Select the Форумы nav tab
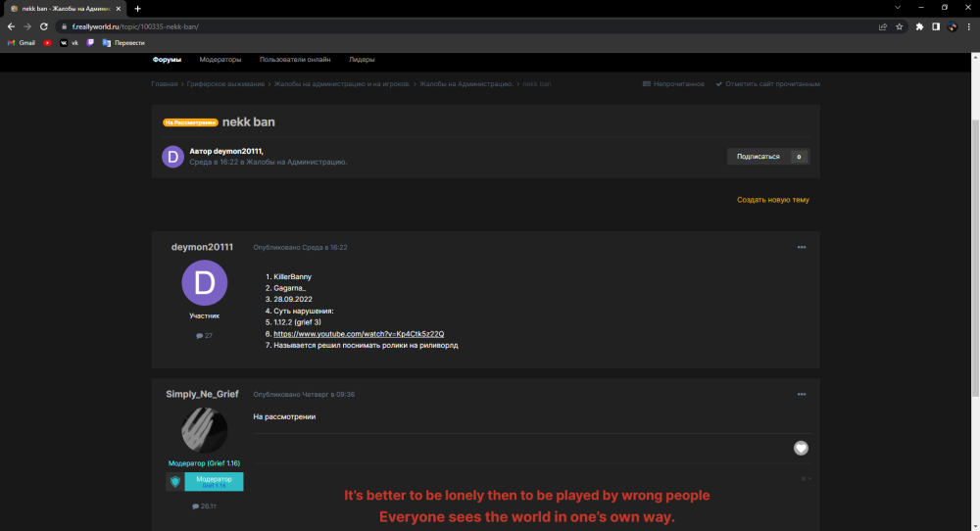Image resolution: width=980 pixels, height=531 pixels. click(x=167, y=60)
